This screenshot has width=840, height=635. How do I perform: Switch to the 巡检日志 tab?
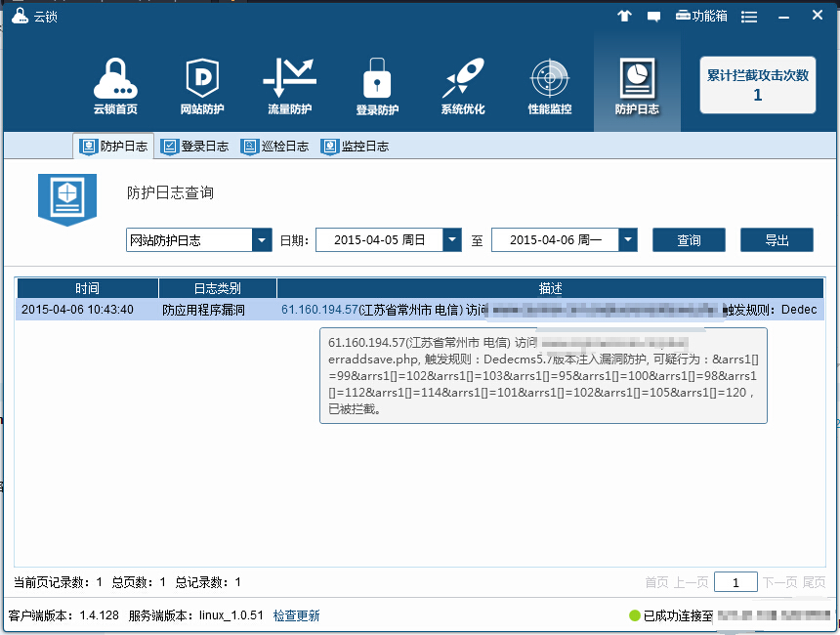click(275, 147)
